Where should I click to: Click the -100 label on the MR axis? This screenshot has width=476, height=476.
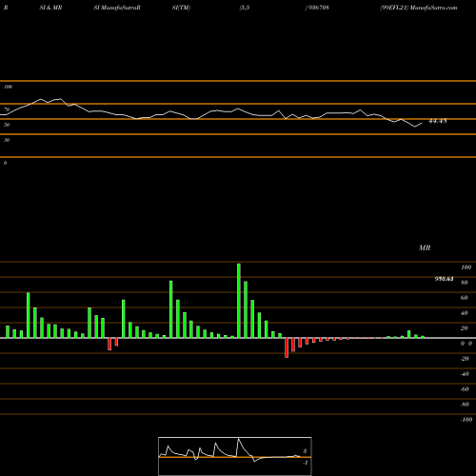(466, 420)
